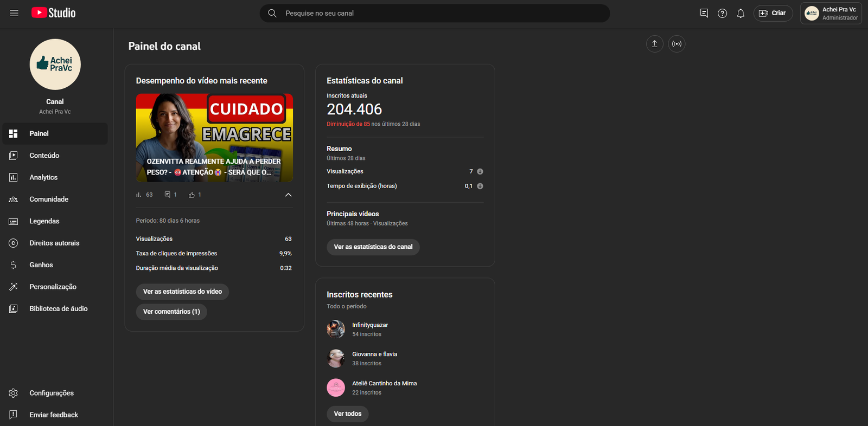The height and width of the screenshot is (426, 868).
Task: Open Personalização in the sidebar
Action: click(55, 287)
